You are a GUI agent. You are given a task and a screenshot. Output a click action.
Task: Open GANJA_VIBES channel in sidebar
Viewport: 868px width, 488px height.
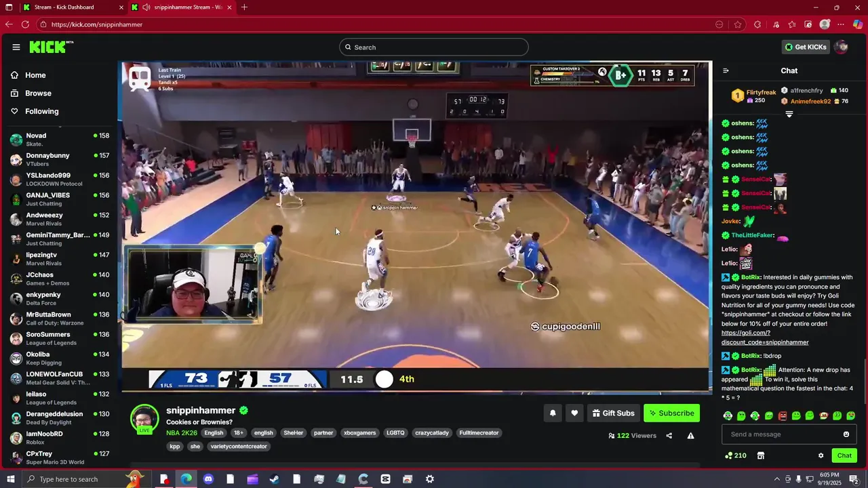60,199
